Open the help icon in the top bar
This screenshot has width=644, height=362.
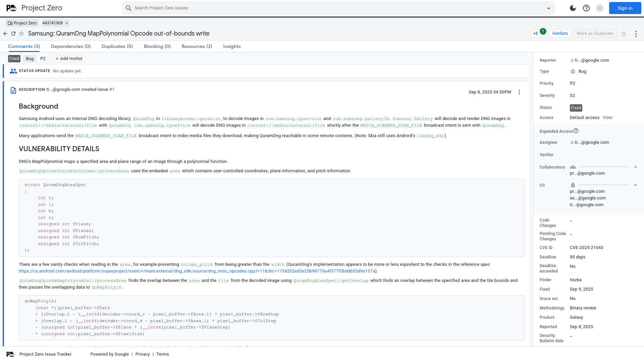coord(586,8)
